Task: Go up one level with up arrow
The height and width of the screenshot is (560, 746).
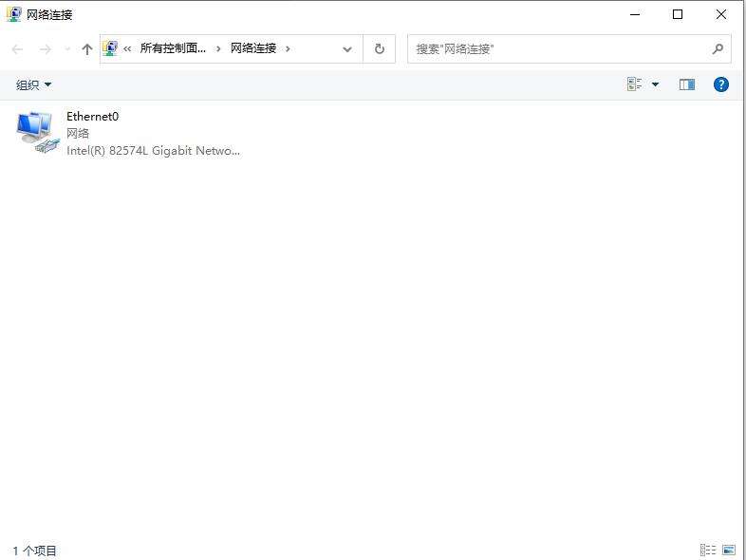Action: pos(86,49)
